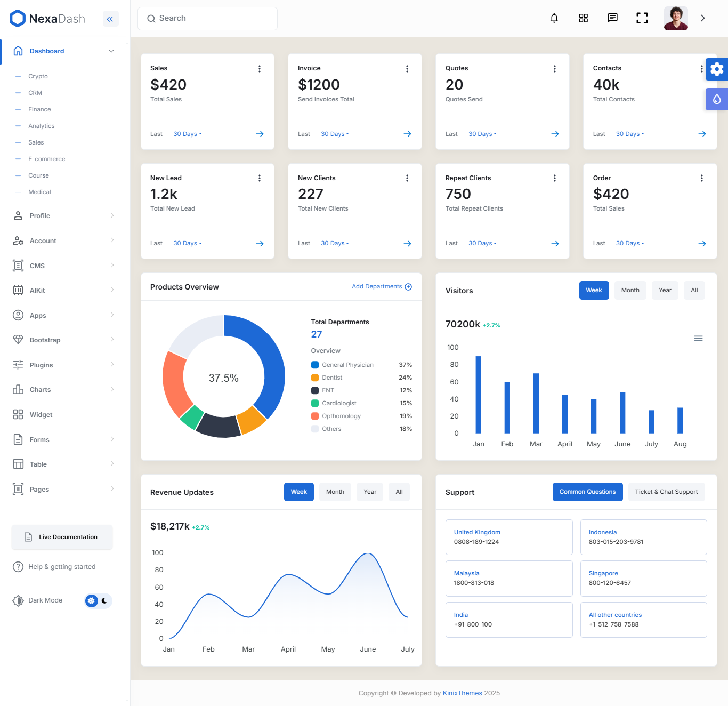Image resolution: width=728 pixels, height=706 pixels.
Task: Open the 30 Days dropdown on Invoice card
Action: point(335,134)
